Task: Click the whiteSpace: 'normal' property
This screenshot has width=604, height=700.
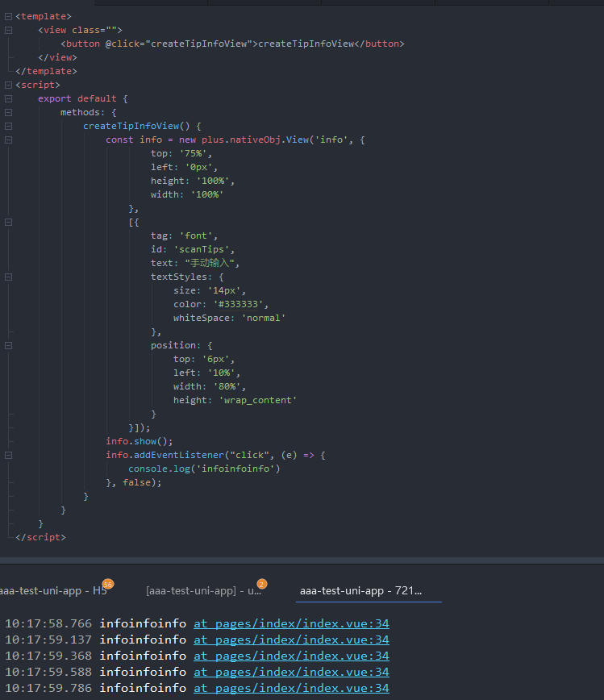Action: click(x=230, y=319)
